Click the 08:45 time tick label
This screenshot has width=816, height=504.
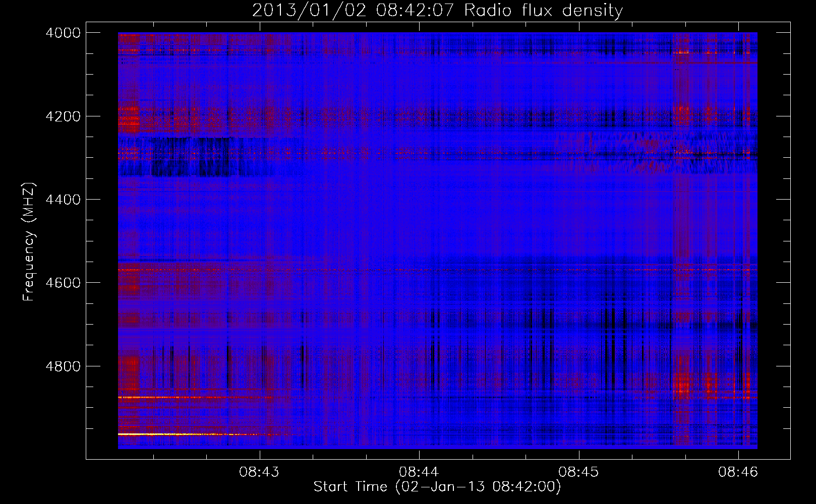(x=579, y=472)
